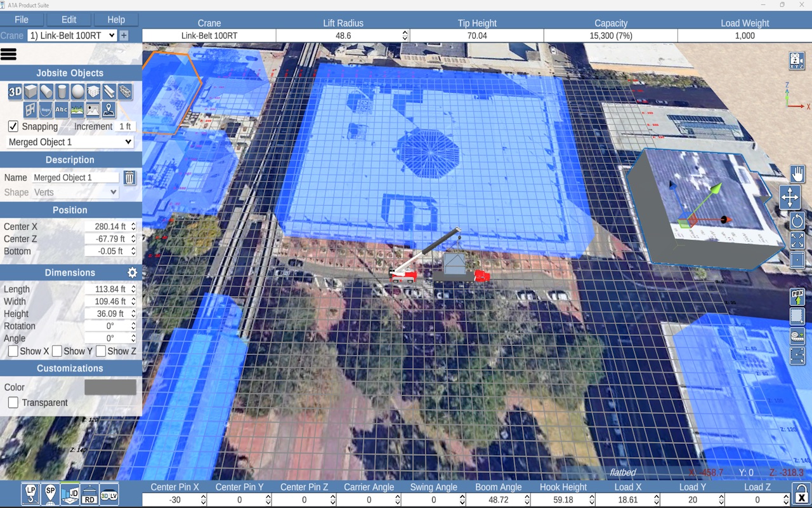Click the Load Weight value 1,000
The image size is (812, 508).
point(745,36)
